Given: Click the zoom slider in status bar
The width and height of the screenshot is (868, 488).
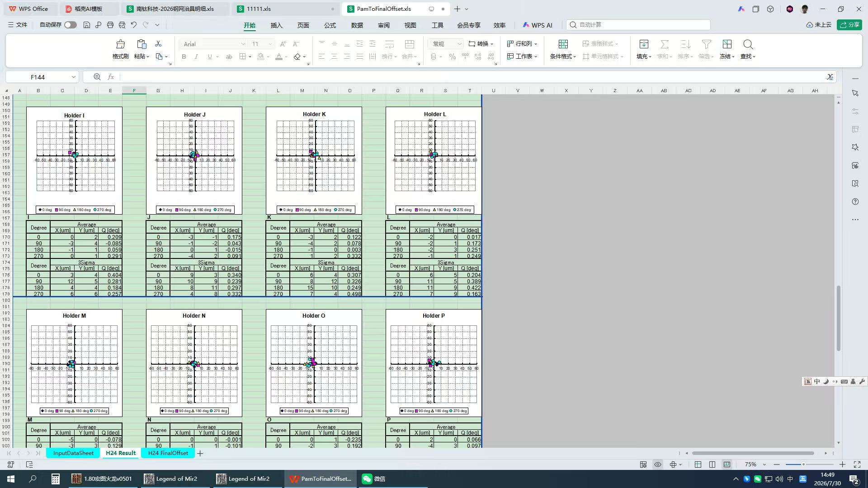Looking at the screenshot, I should coord(809,465).
